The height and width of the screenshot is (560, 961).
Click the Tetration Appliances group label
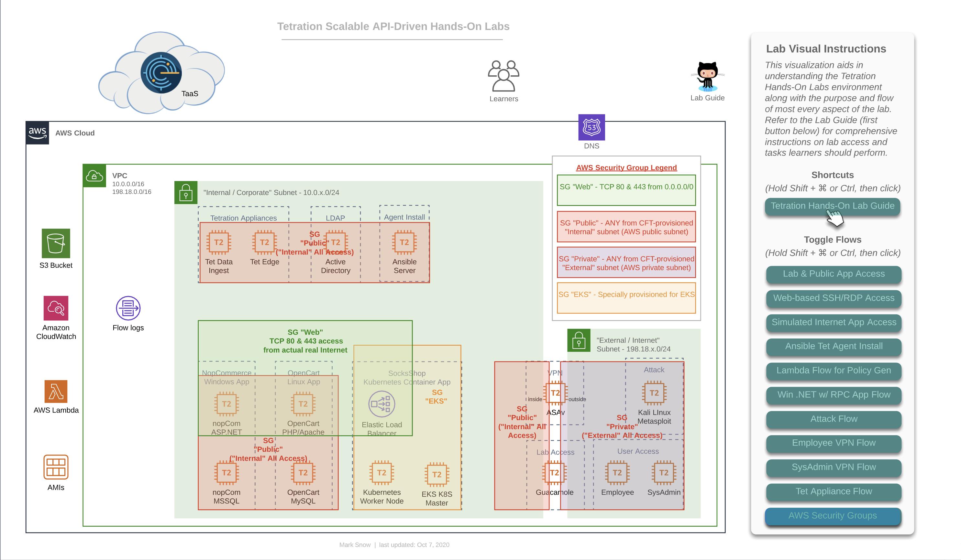243,218
